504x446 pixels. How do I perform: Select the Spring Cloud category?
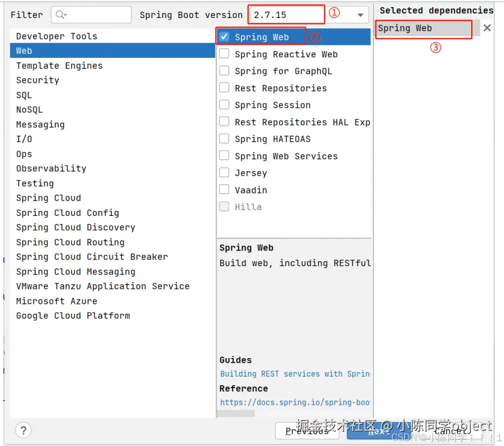(113, 198)
